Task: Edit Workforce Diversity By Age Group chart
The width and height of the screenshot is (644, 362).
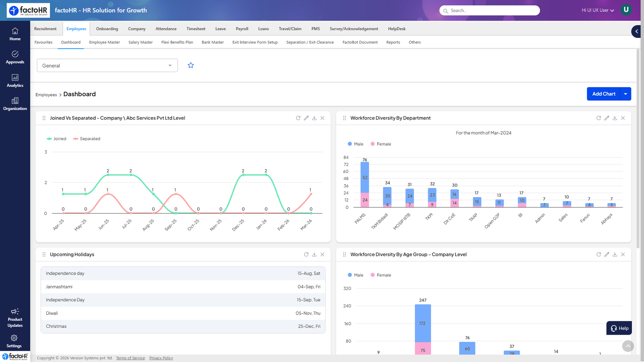Action: click(x=607, y=254)
